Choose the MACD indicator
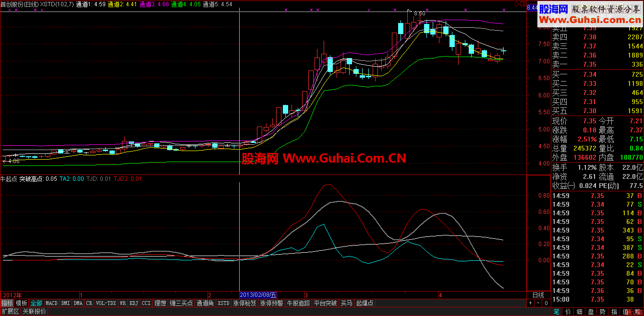This screenshot has width=644, height=316. [51, 303]
